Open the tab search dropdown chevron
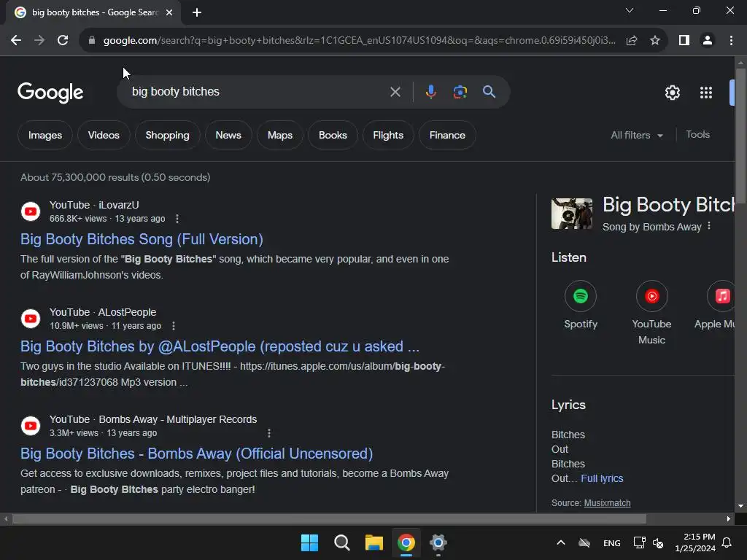The width and height of the screenshot is (747, 560). (x=630, y=10)
